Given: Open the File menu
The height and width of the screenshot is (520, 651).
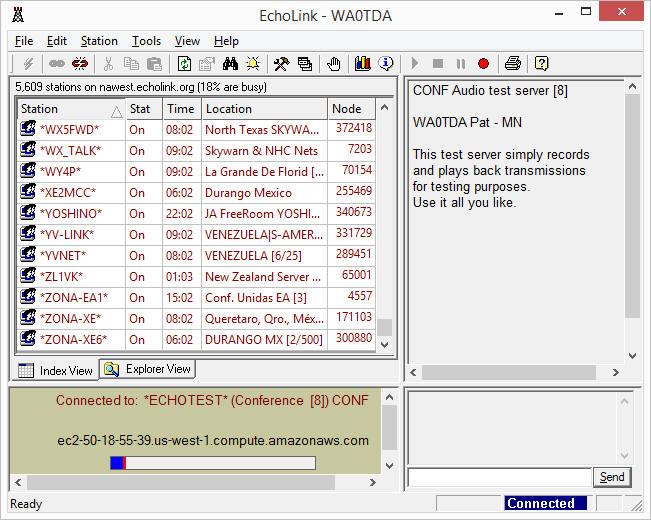Looking at the screenshot, I should click(24, 41).
